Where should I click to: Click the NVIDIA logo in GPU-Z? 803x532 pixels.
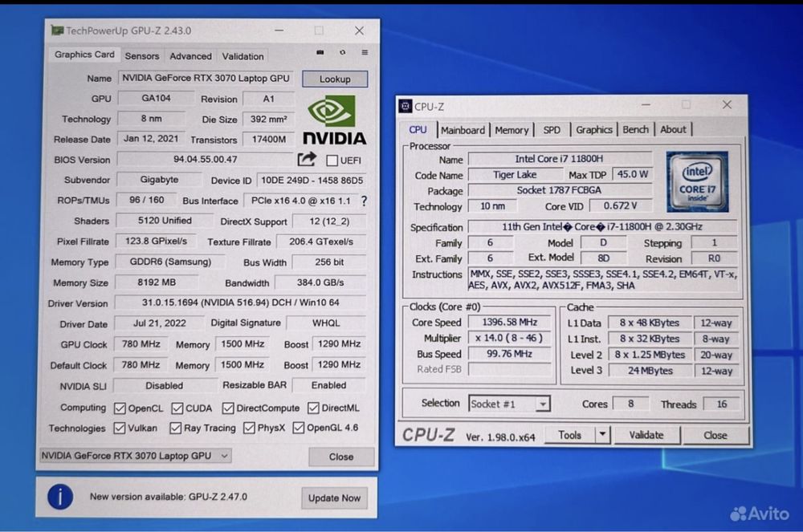coord(334,122)
